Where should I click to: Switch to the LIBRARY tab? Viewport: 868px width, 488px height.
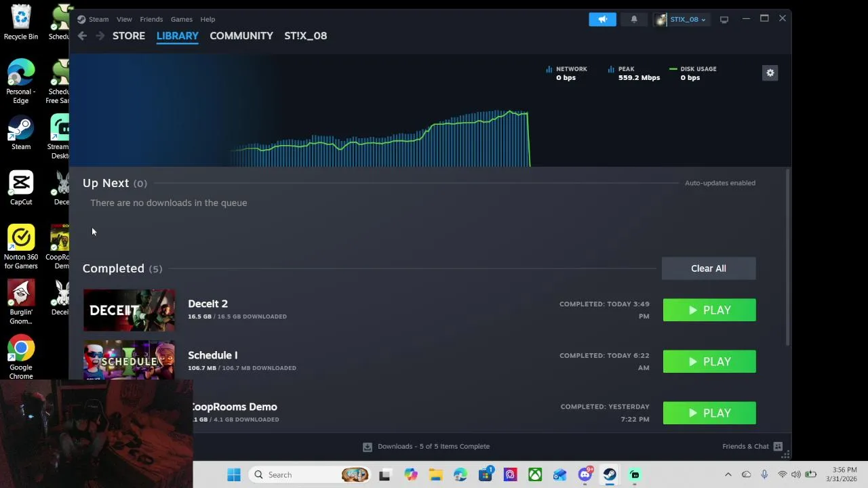178,36
